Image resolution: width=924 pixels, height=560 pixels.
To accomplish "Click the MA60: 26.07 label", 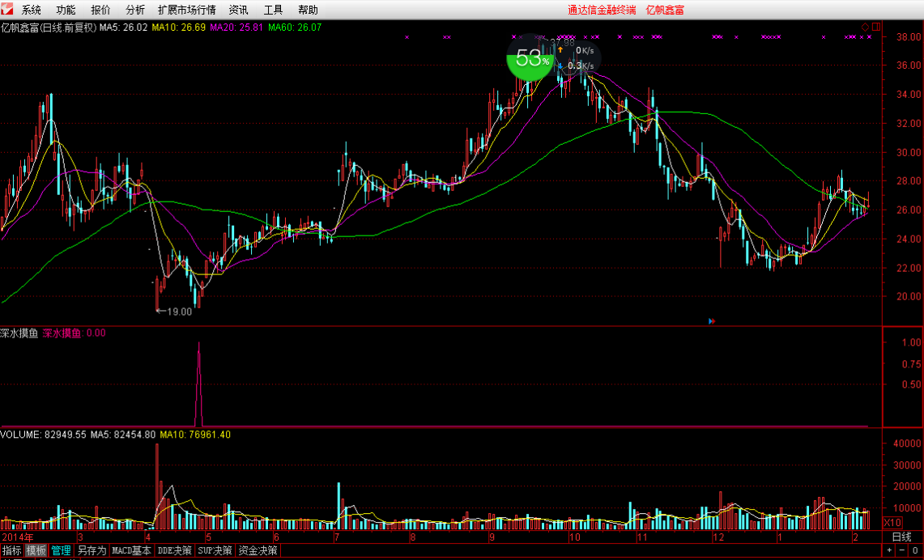I will click(295, 27).
